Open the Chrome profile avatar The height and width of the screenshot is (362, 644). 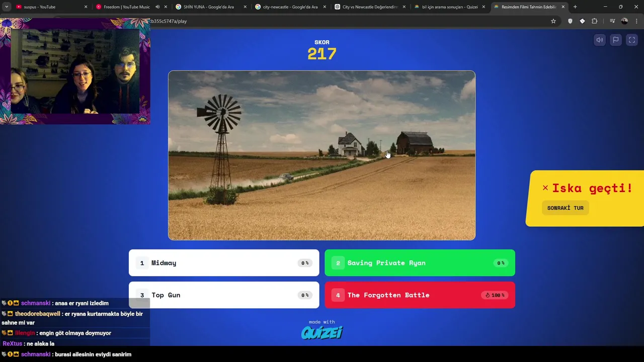coord(624,21)
